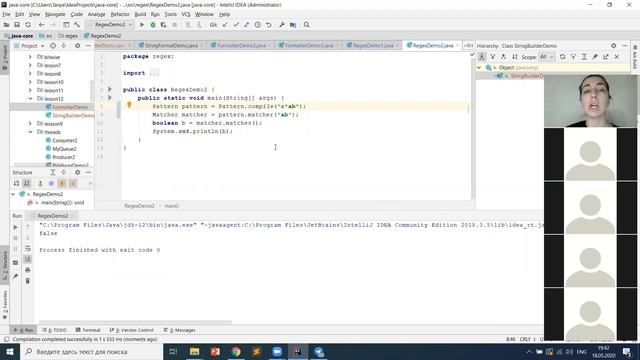Open the VCS menu

(x=186, y=14)
